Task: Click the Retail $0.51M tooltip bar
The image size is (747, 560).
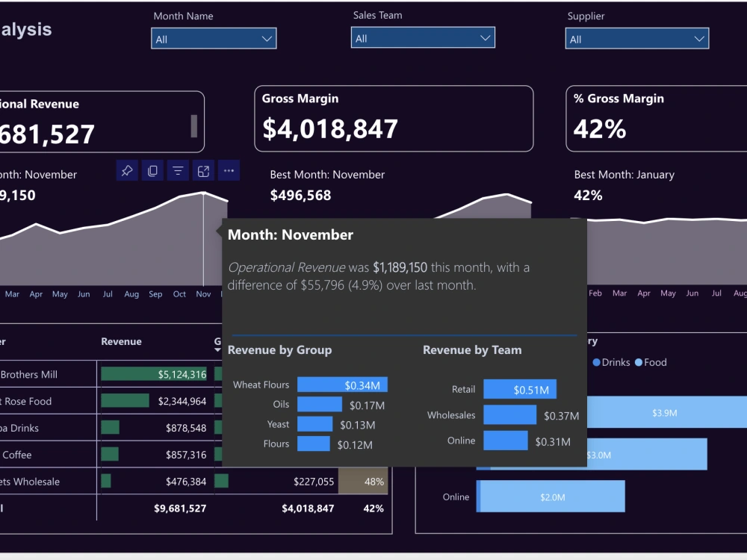Action: pyautogui.click(x=520, y=390)
